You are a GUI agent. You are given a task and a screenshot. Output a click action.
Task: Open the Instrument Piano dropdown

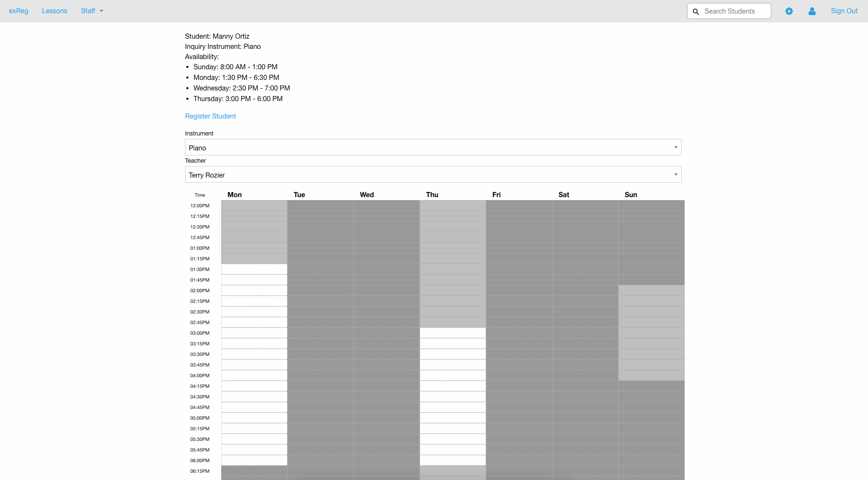[x=433, y=147]
